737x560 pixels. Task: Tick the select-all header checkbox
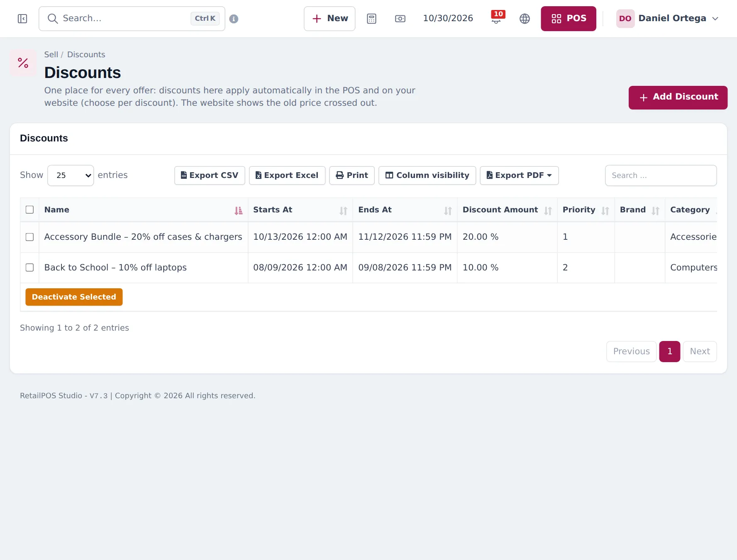point(29,209)
